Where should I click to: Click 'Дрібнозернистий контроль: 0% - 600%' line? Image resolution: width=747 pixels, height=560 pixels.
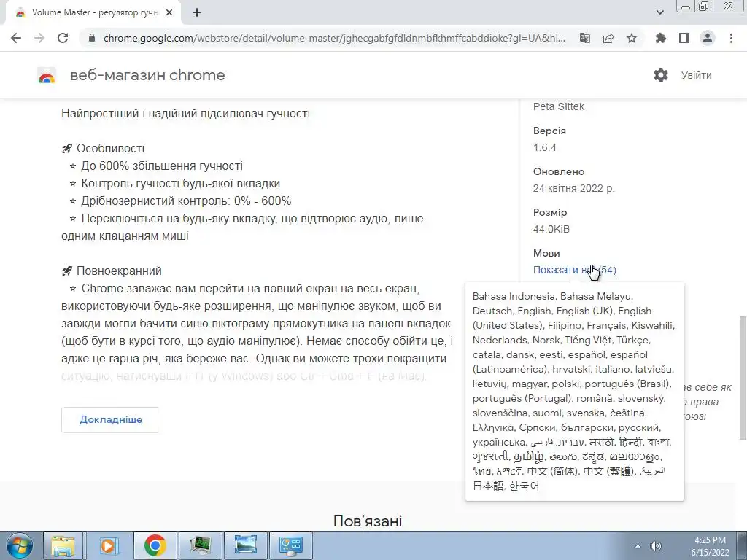[186, 201]
